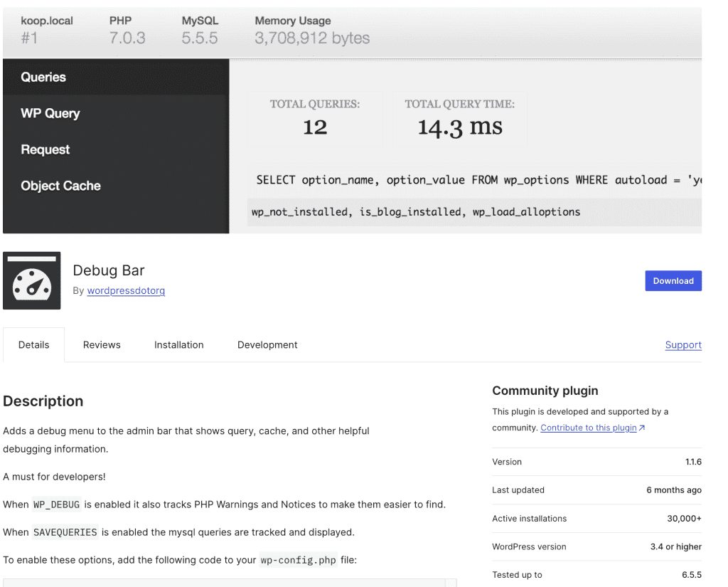Click the external-link arrow after Contribute link
Screen dimensions: 728x587
pos(642,428)
